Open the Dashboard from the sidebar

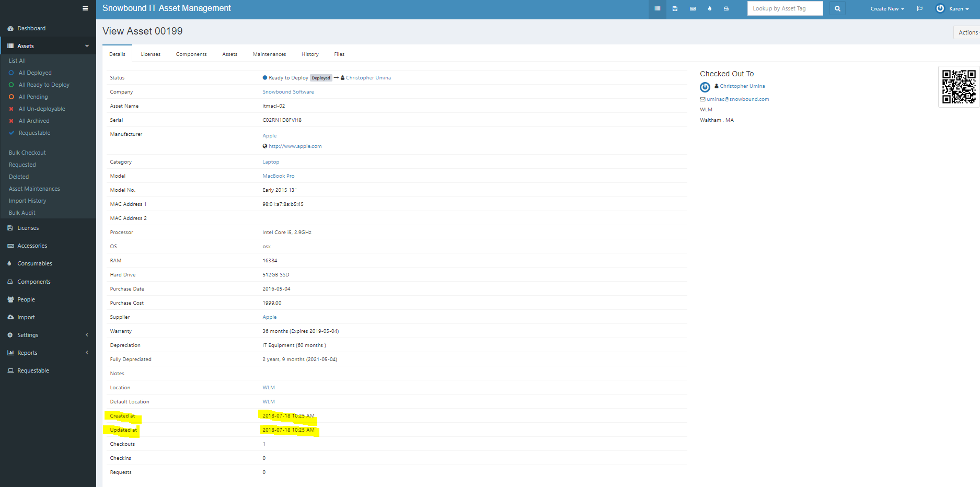pyautogui.click(x=31, y=28)
